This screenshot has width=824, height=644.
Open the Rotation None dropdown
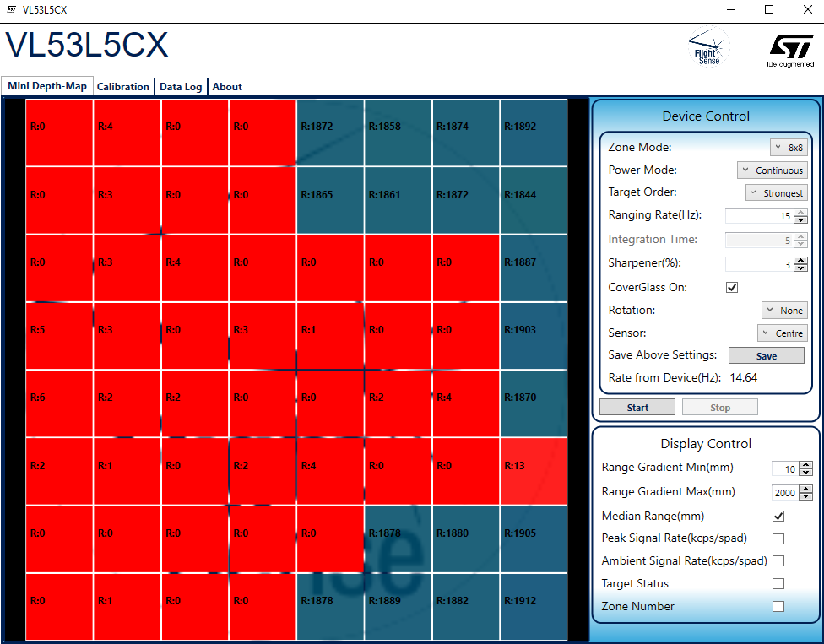[x=784, y=311]
